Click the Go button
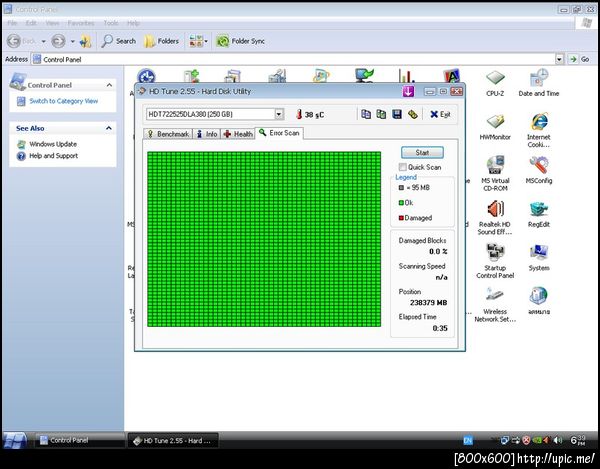 [x=579, y=59]
